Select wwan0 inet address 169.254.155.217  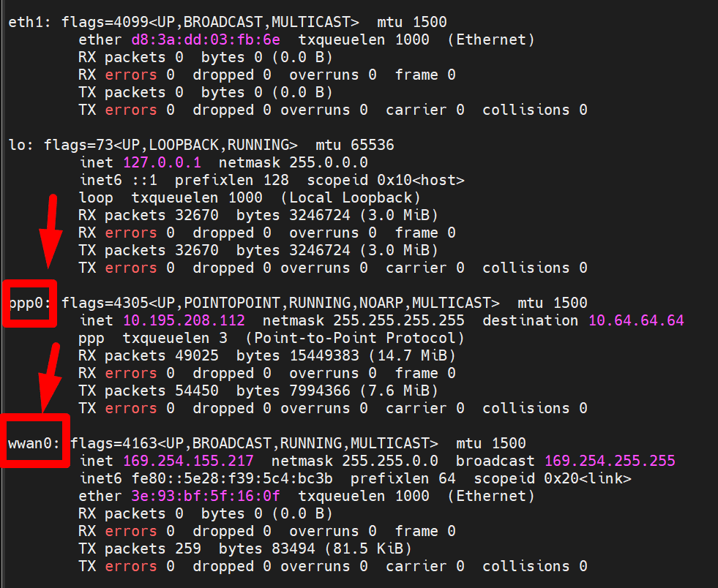click(189, 461)
